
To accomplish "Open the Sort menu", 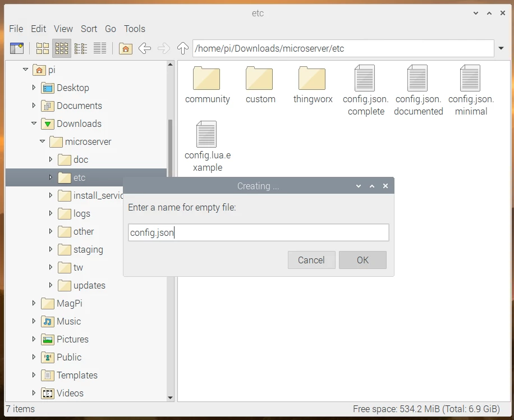I will (x=89, y=29).
